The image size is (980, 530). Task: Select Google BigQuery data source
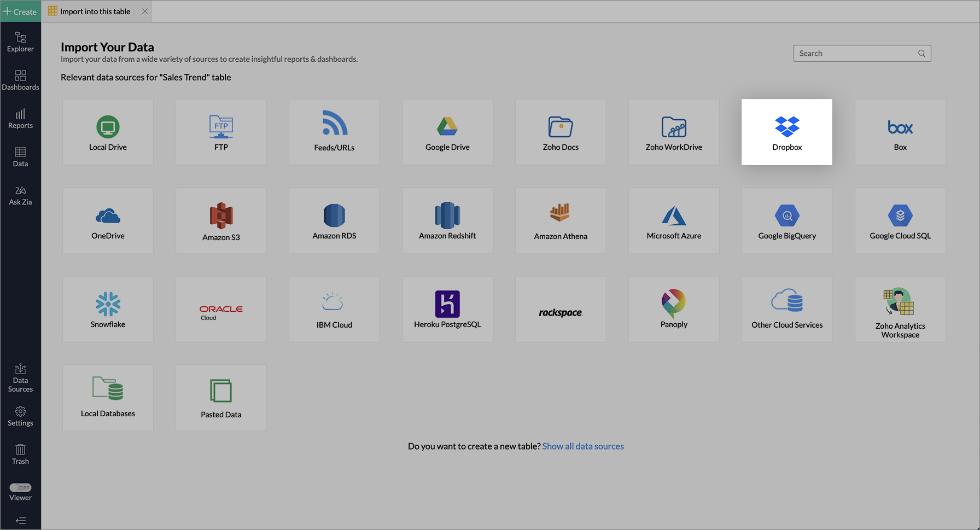[786, 220]
